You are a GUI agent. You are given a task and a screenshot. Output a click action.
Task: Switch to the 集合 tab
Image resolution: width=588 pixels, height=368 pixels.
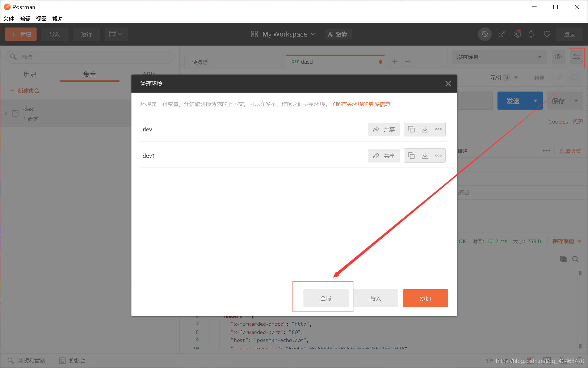89,75
